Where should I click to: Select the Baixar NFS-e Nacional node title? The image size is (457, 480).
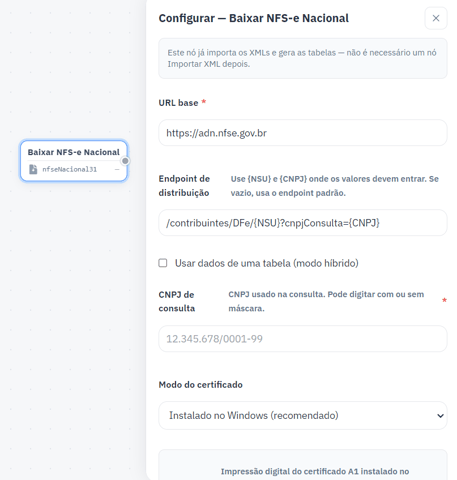point(73,152)
